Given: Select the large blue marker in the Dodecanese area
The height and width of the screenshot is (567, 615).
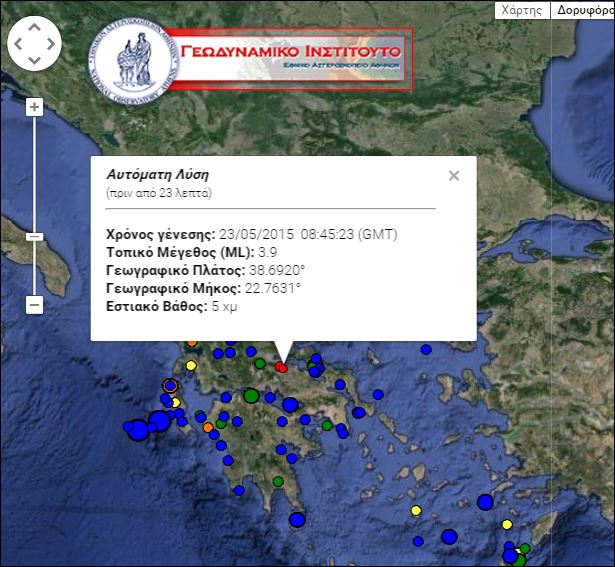Looking at the screenshot, I should point(485,502).
